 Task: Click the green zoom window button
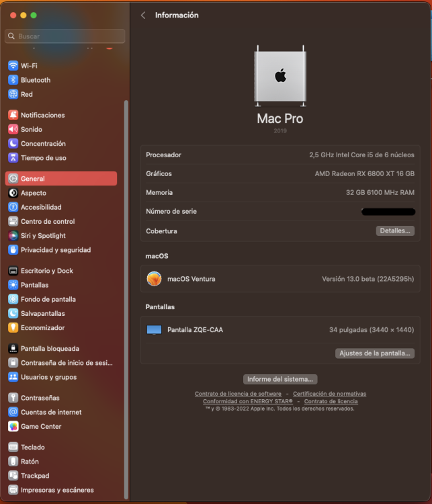[34, 15]
